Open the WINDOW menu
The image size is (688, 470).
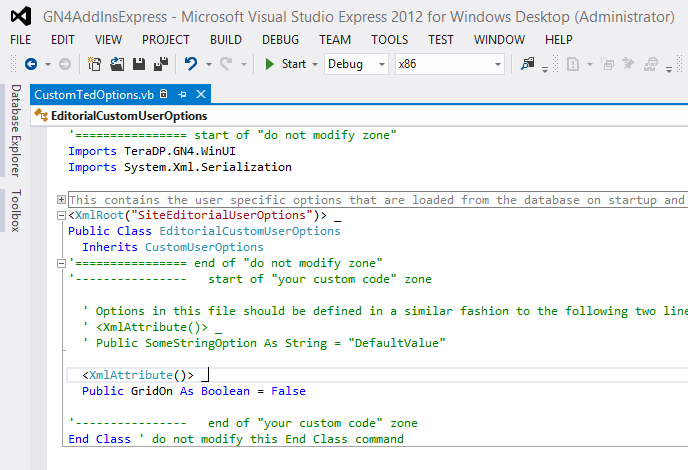(499, 40)
